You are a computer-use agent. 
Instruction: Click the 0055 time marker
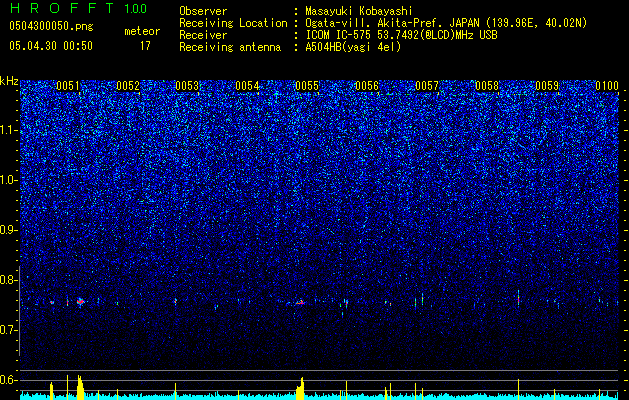point(307,86)
